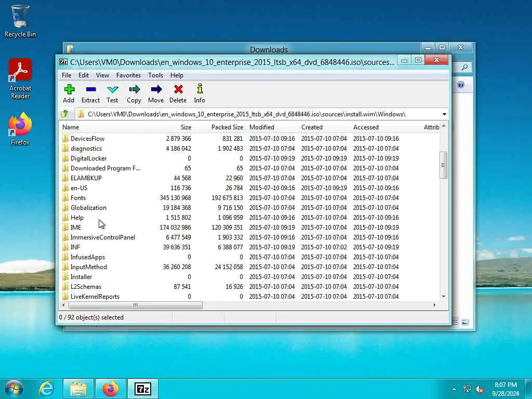This screenshot has height=399, width=532.
Task: Click the network tray icon
Action: click(x=467, y=389)
